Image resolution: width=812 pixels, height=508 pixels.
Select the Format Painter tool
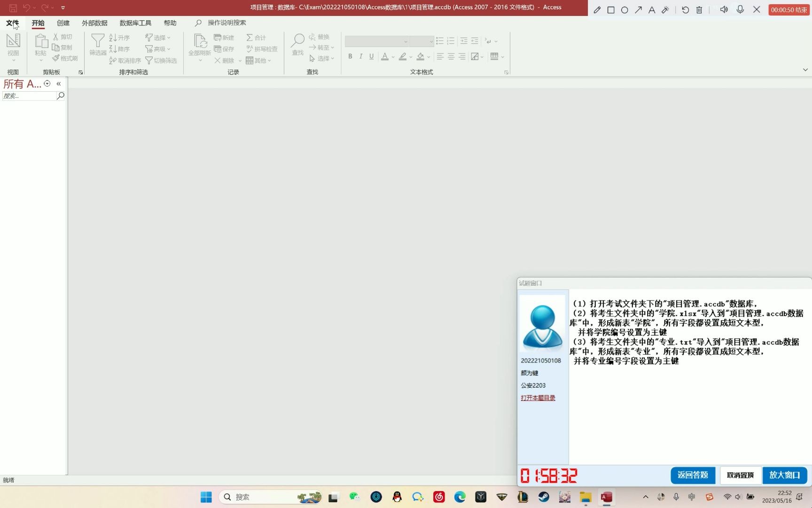(65, 58)
